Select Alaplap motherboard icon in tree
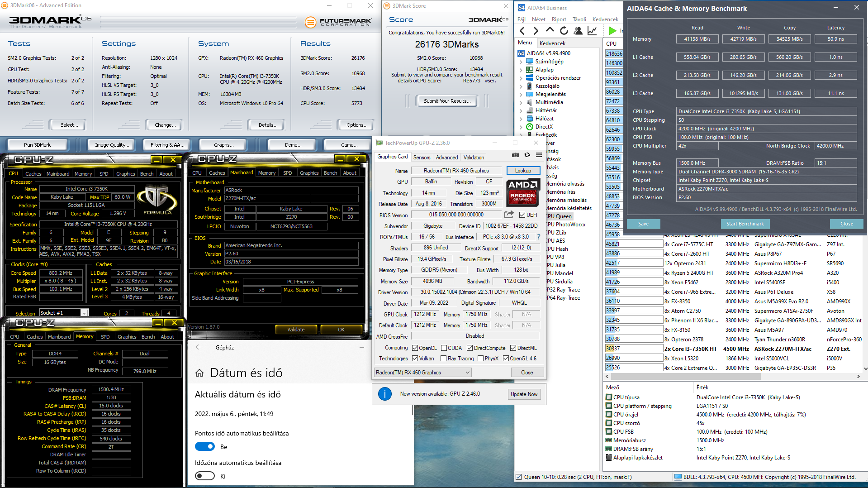 pyautogui.click(x=530, y=70)
